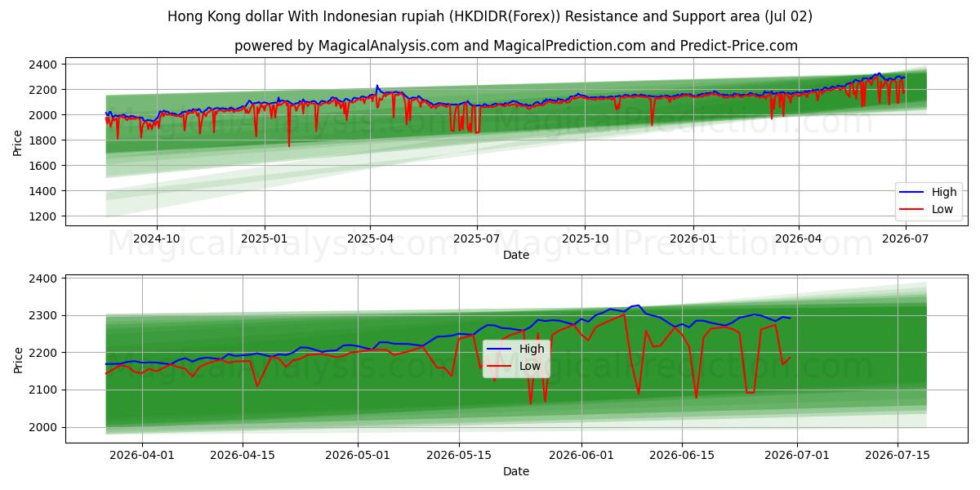Click the 2025-04 tick label on top chart
The height and width of the screenshot is (490, 980).
(369, 239)
